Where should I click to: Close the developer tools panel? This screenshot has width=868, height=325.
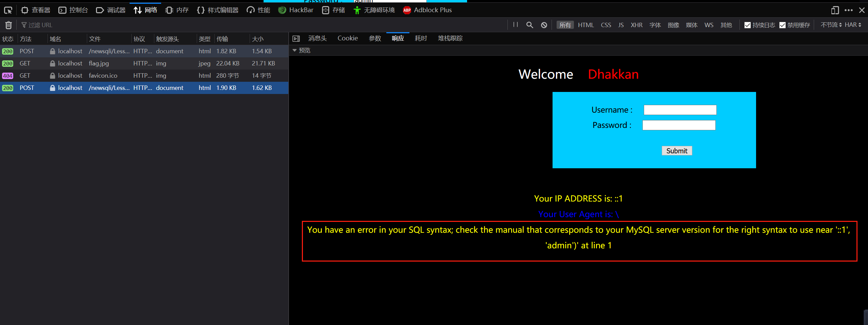862,10
